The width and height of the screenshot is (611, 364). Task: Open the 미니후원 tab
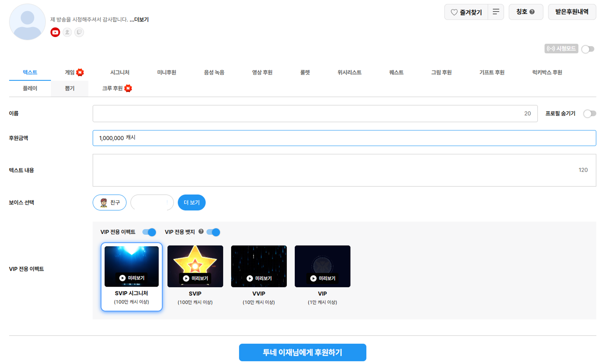pos(167,72)
